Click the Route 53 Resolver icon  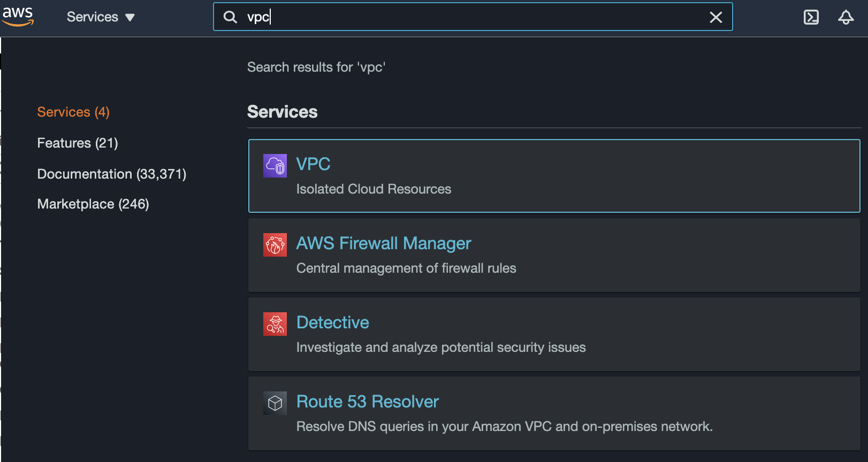coord(275,403)
